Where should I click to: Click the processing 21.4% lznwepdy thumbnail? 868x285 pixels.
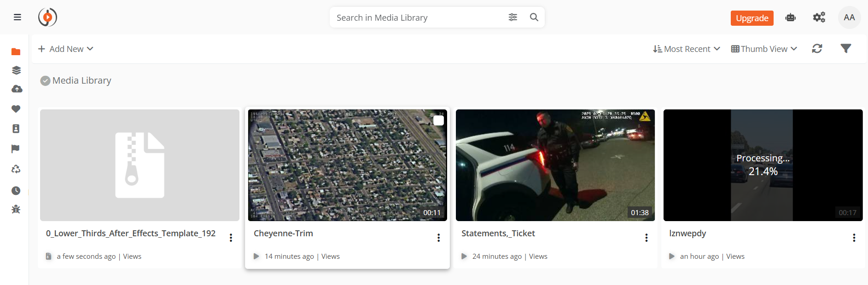[763, 165]
